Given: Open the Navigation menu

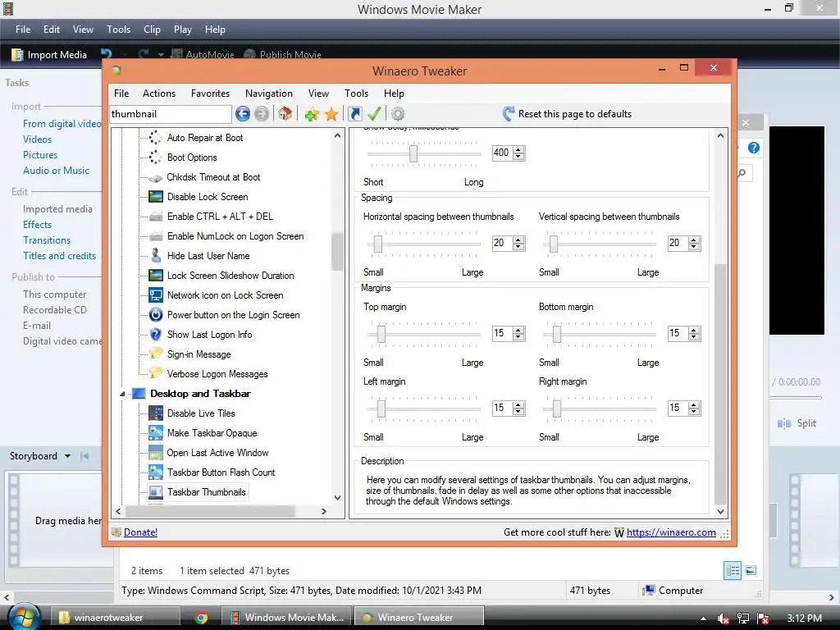Looking at the screenshot, I should [269, 94].
